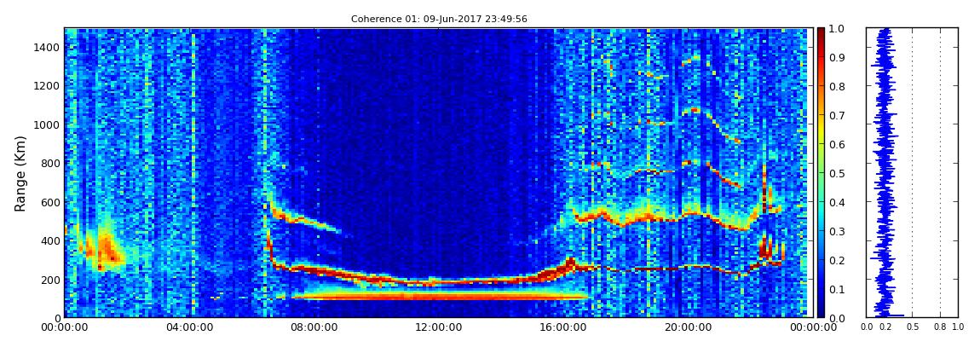
Task: Click the 0.6 colorbar tick label
Action: click(x=838, y=144)
